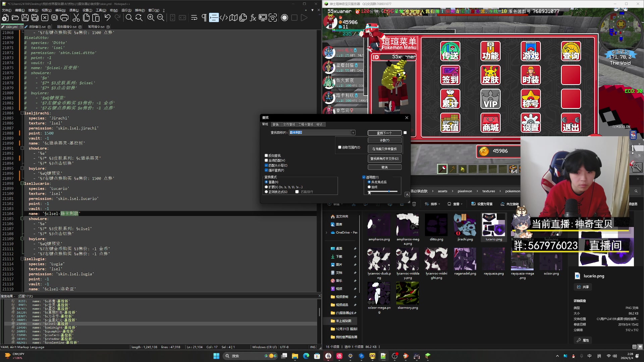
Task: Click 查找所有打开文件 button
Action: pyautogui.click(x=384, y=159)
